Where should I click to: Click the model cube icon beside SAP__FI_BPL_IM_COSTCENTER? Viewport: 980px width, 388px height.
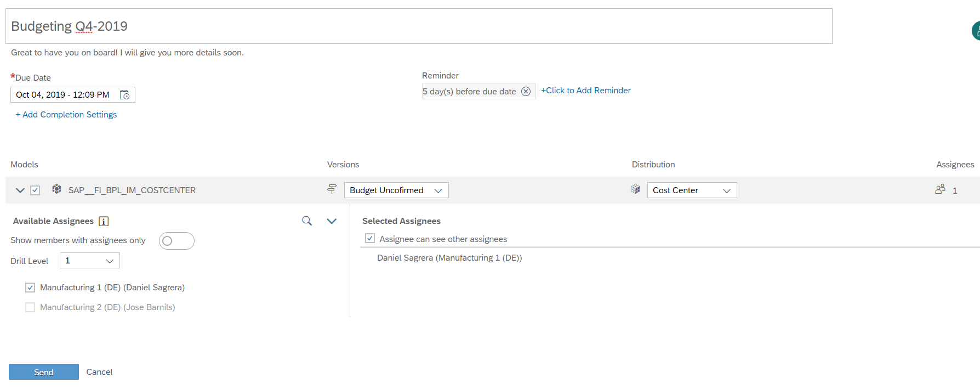[x=56, y=189]
